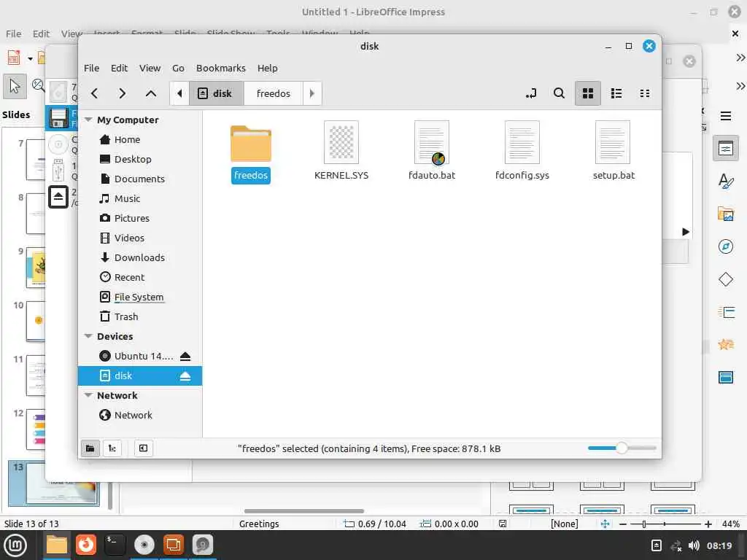Toggle location entry mode icon

coord(531,93)
